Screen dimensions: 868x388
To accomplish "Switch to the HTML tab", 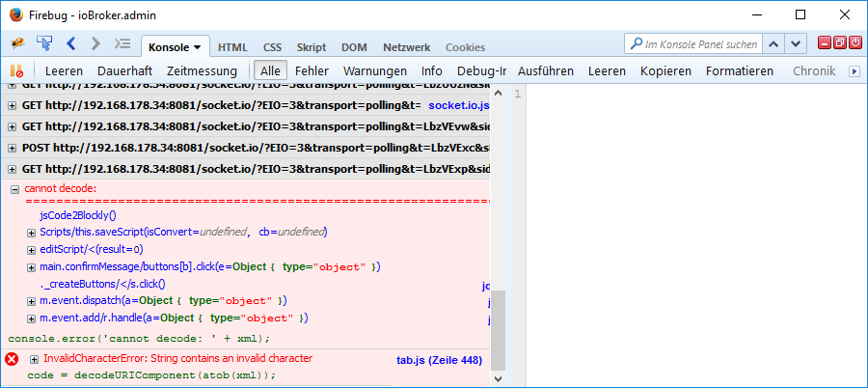I will click(232, 47).
